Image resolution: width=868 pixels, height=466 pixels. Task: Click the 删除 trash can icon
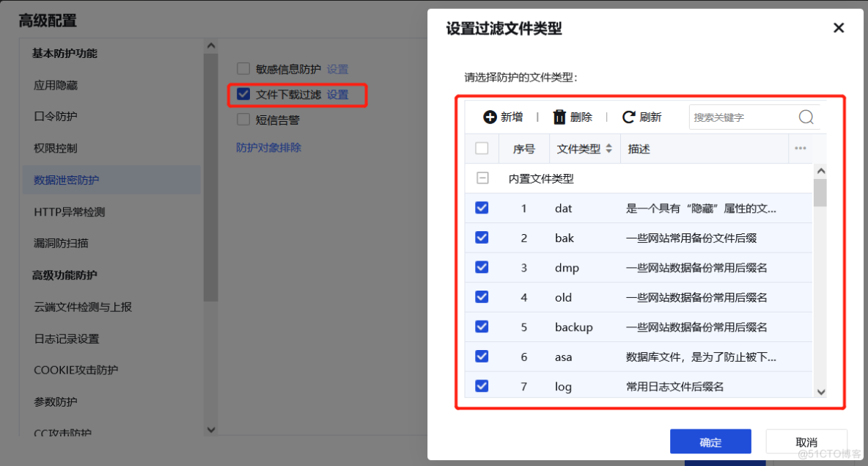(x=559, y=117)
